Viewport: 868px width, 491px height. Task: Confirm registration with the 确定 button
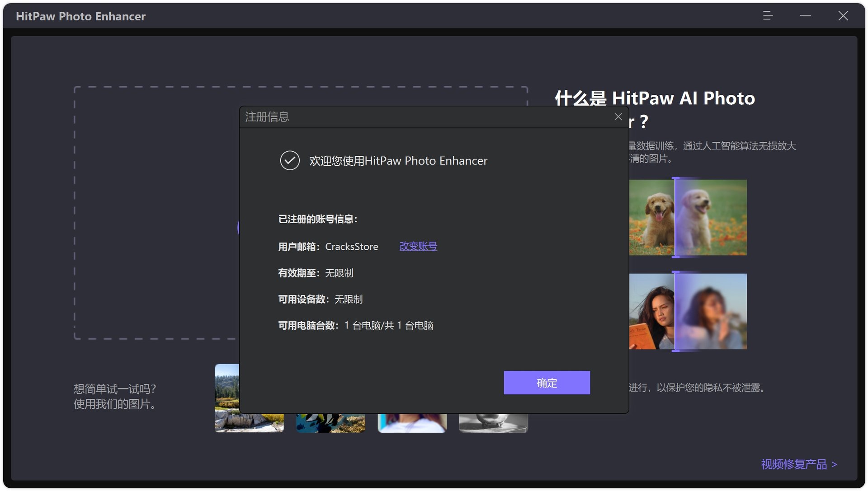point(547,383)
